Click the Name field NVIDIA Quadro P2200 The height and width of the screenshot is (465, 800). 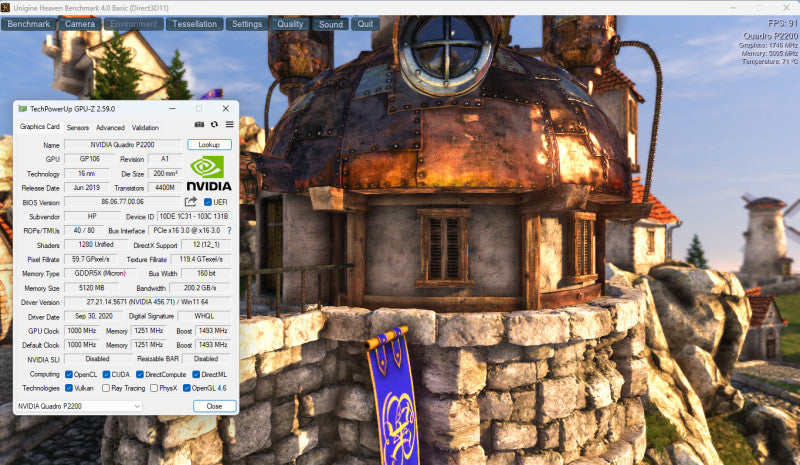(x=122, y=145)
